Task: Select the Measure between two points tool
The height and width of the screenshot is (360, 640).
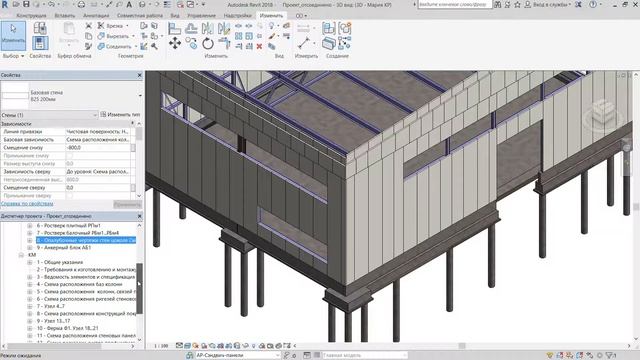Action: click(304, 43)
